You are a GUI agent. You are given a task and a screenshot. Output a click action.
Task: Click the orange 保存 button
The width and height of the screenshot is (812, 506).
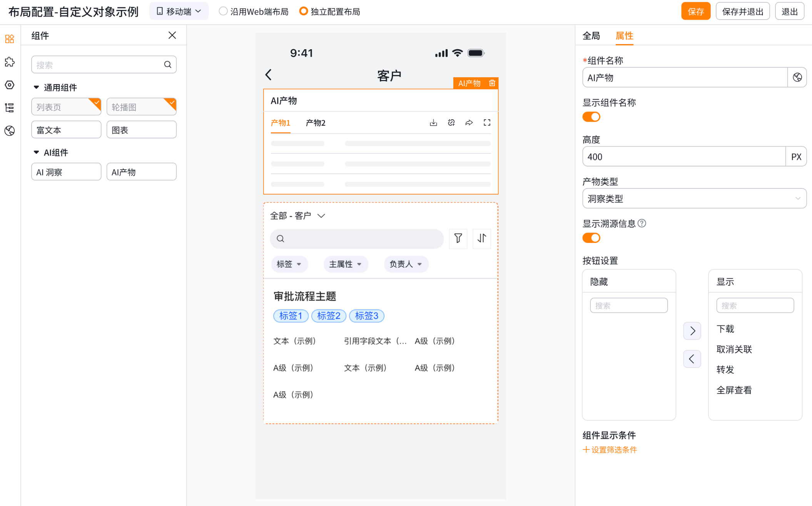click(x=696, y=12)
